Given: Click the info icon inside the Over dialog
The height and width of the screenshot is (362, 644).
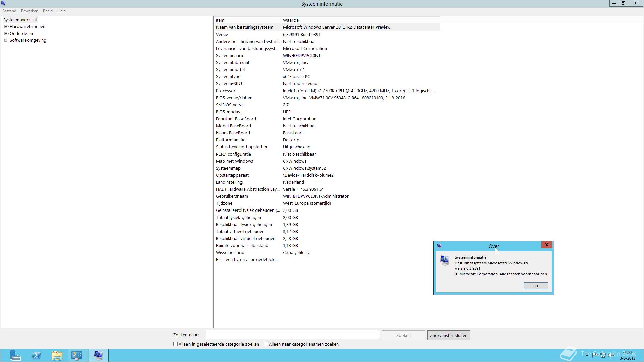Looking at the screenshot, I should 445,260.
